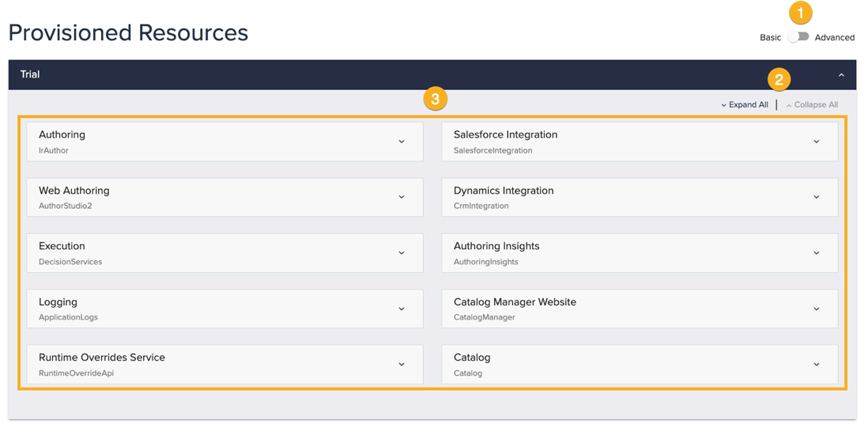Expand the Dynamics Integration card chevron
Screen dimensions: 868x435
(x=817, y=197)
